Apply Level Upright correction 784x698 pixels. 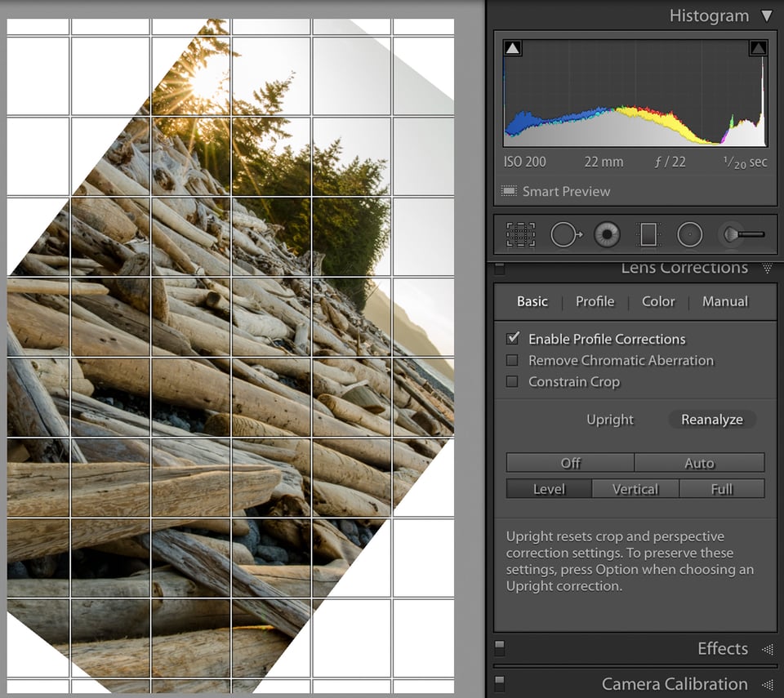[x=549, y=489]
